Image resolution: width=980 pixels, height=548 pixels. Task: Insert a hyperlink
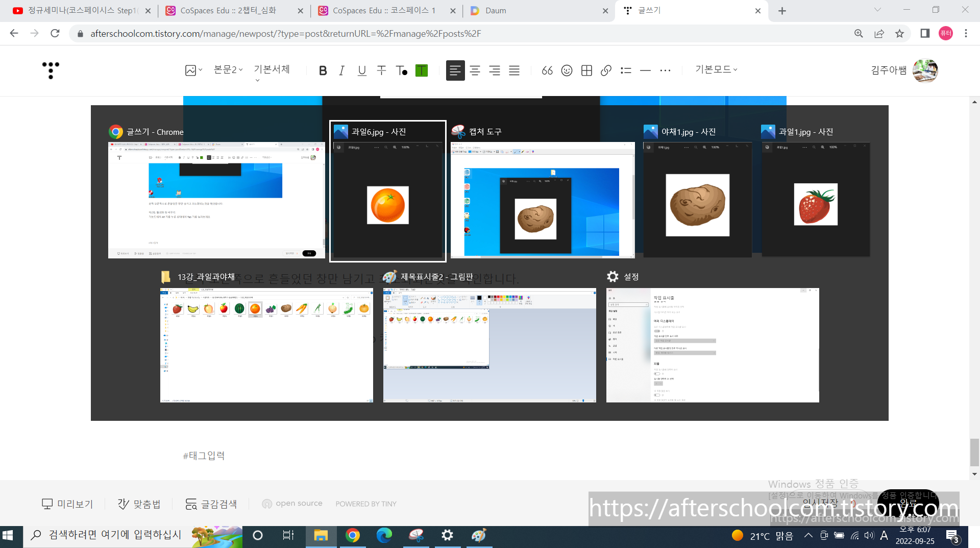(x=606, y=70)
